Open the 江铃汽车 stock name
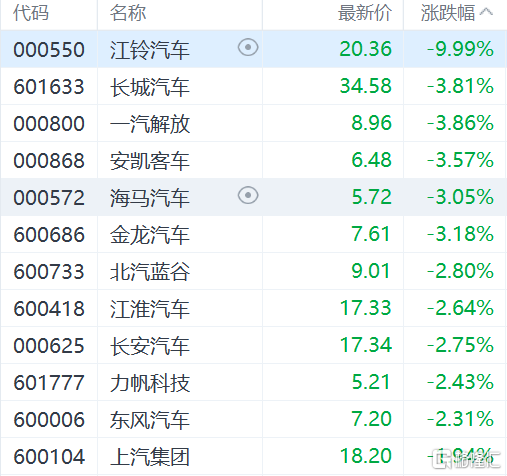The width and height of the screenshot is (507, 476). click(x=150, y=50)
